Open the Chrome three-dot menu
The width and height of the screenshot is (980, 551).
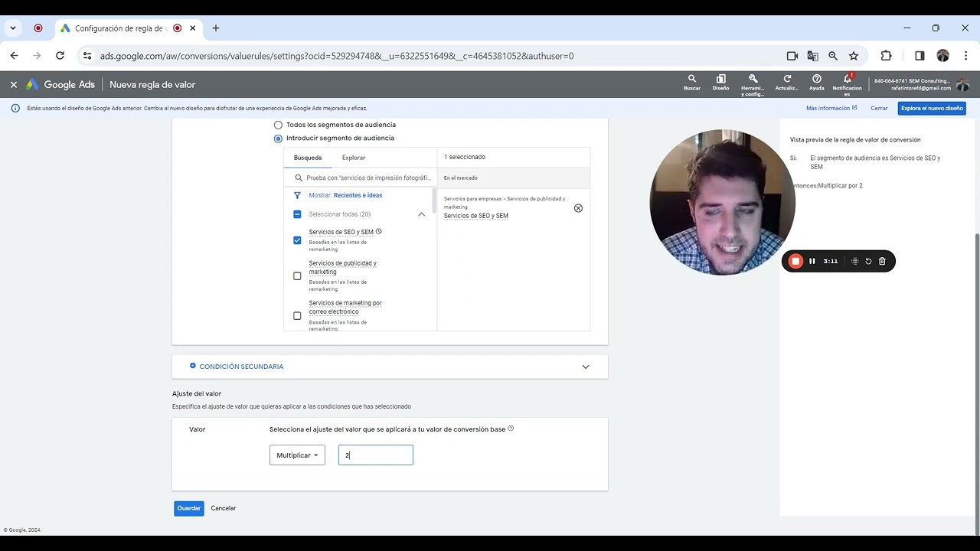pyautogui.click(x=966, y=56)
